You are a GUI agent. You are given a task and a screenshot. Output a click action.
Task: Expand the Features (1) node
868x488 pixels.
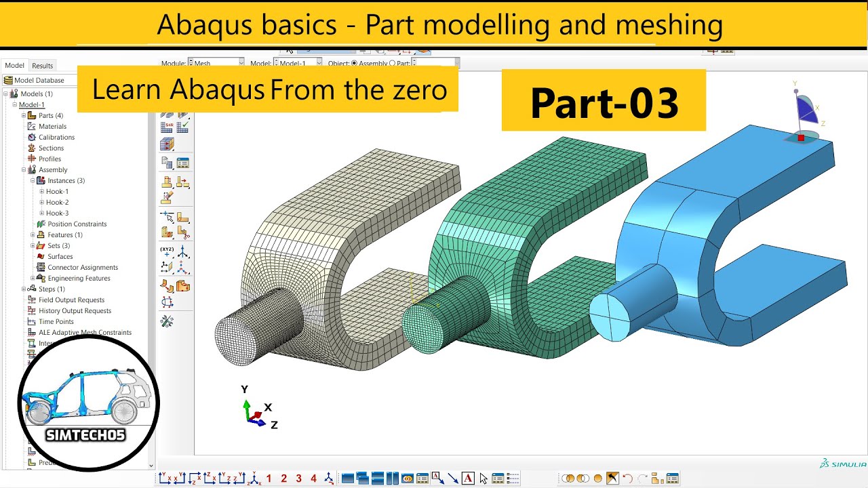click(33, 235)
